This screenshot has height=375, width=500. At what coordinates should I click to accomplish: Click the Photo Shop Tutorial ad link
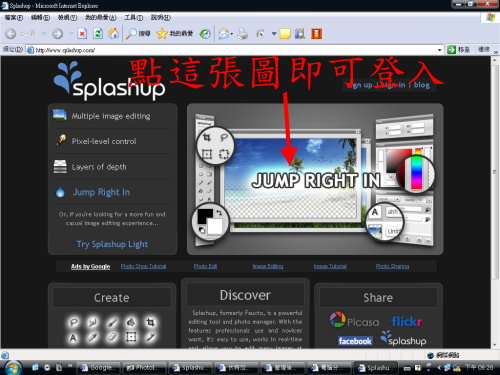(x=143, y=266)
